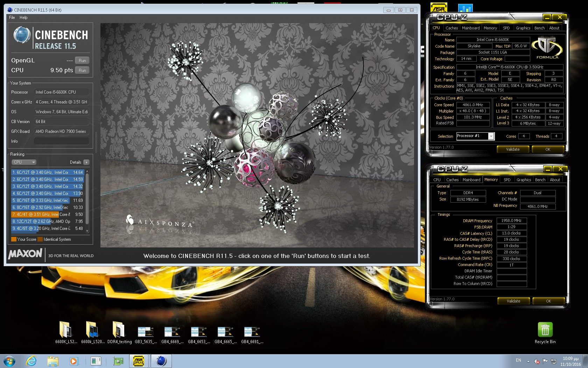Image resolution: width=588 pixels, height=368 pixels.
Task: Click Validate in upper CPU-Z window
Action: point(513,149)
